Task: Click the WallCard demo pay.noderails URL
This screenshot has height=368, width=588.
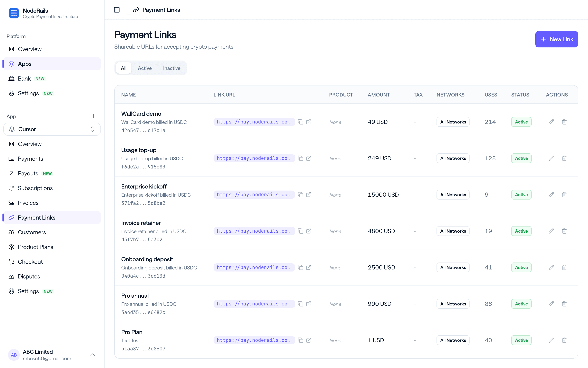Action: click(254, 122)
